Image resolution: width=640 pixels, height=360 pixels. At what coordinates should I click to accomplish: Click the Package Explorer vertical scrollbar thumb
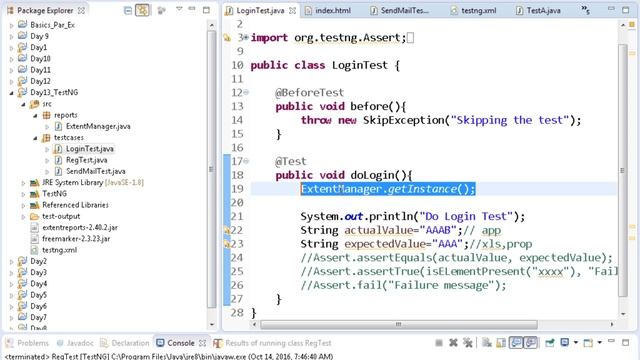(211, 169)
